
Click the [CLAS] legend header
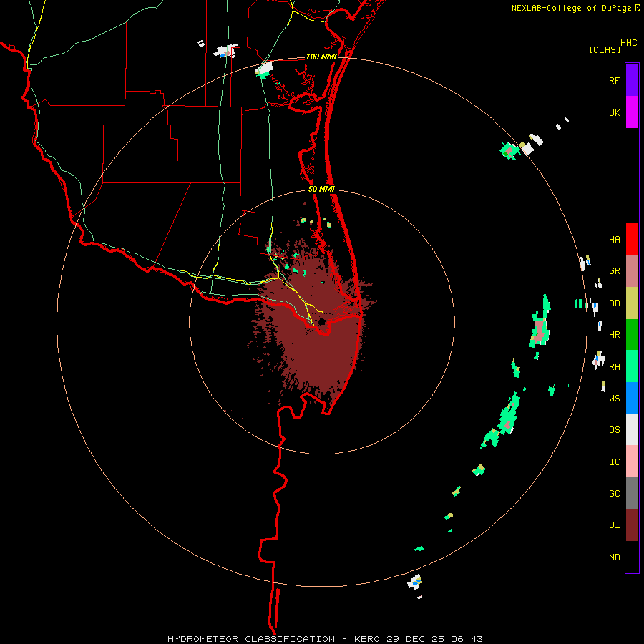pos(605,49)
